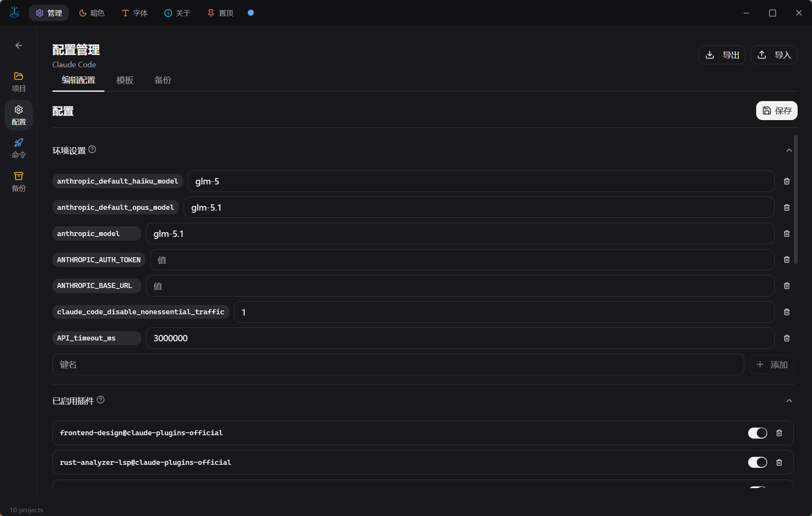Switch to 暗色 dark theme

[x=92, y=13]
